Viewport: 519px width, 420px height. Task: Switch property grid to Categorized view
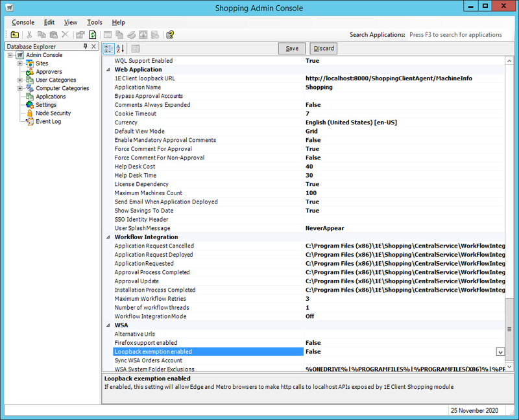(x=108, y=49)
